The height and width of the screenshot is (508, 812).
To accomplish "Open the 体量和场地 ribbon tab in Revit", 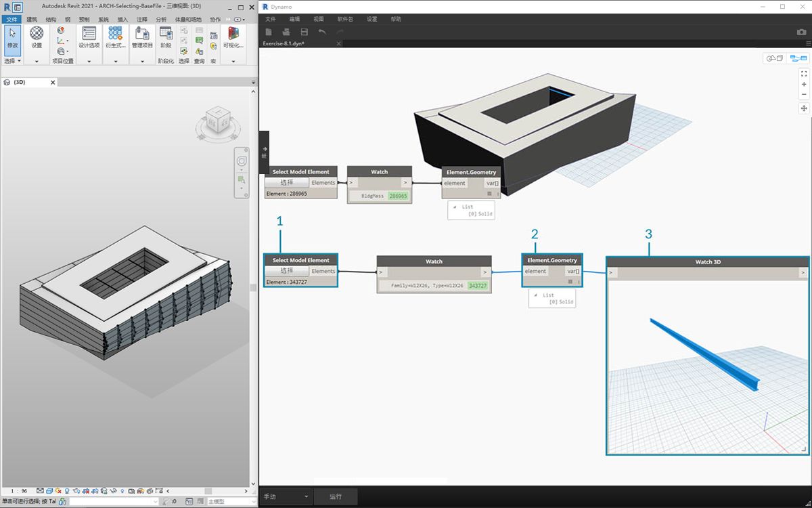I will [187, 20].
